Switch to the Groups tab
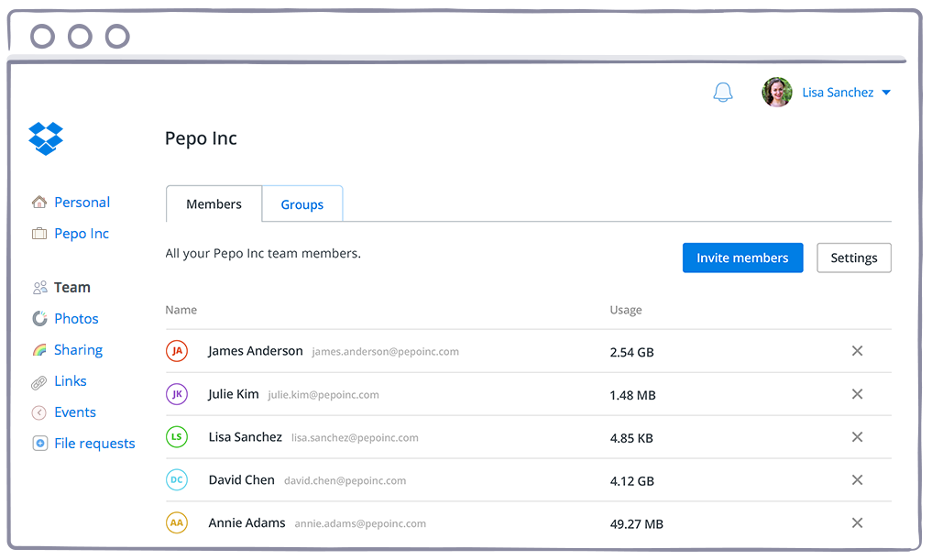932x560 pixels. point(302,203)
